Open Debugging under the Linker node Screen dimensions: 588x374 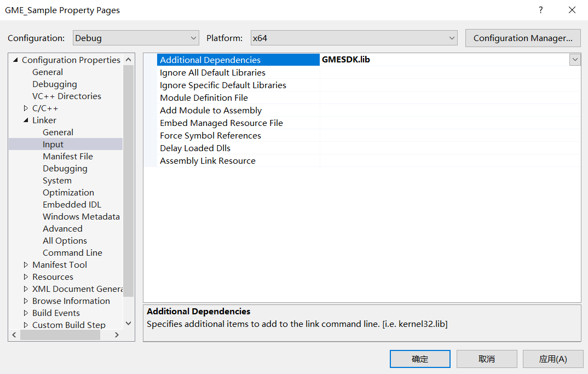click(65, 169)
